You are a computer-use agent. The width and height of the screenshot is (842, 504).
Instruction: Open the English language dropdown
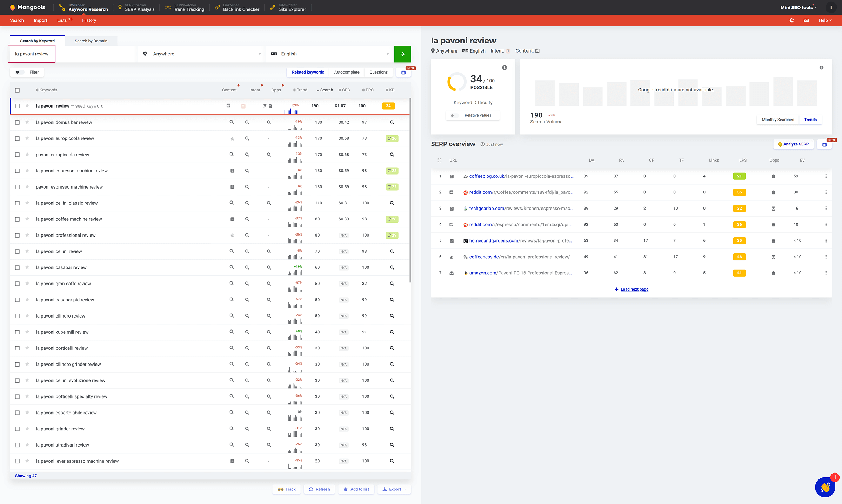click(x=329, y=54)
